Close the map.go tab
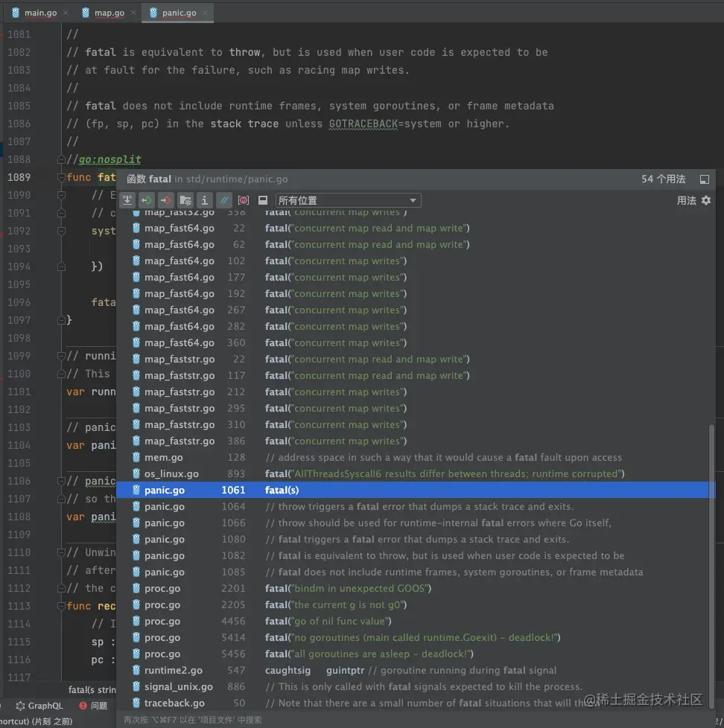The image size is (724, 728). (x=133, y=13)
